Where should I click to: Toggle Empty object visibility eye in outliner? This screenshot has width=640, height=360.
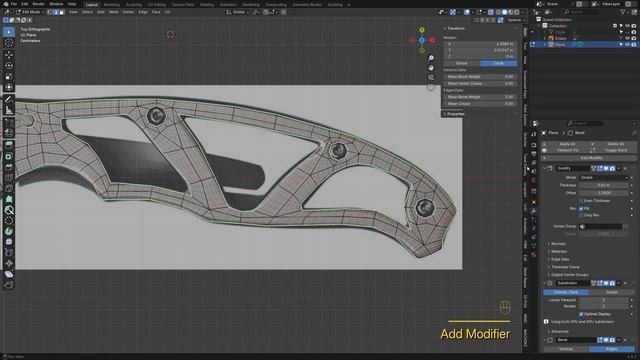point(627,38)
